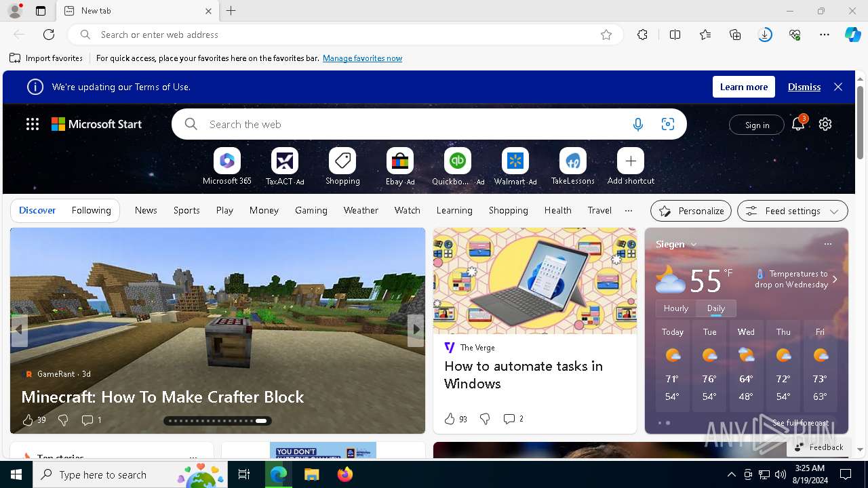Open the Gaming category
Viewport: 868px width, 488px height.
point(311,211)
